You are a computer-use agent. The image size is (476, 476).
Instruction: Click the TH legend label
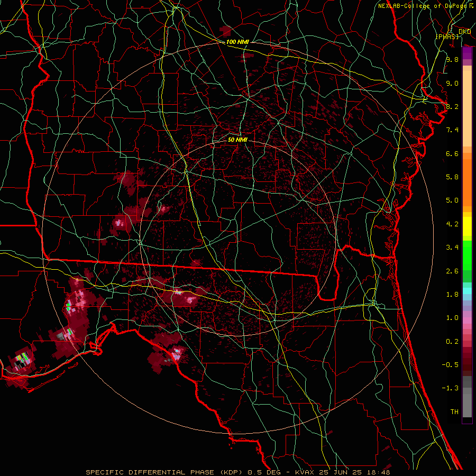tap(454, 412)
